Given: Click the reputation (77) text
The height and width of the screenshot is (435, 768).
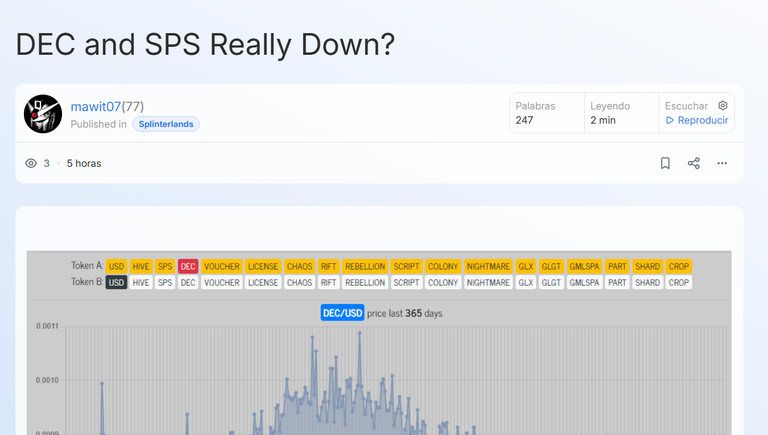Looking at the screenshot, I should pyautogui.click(x=133, y=106).
